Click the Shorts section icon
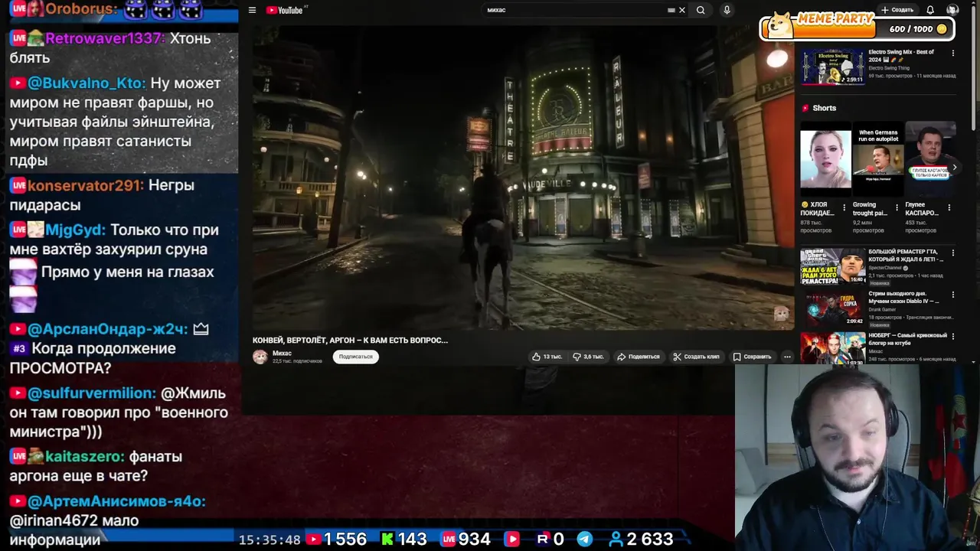The image size is (980, 551). (x=805, y=108)
